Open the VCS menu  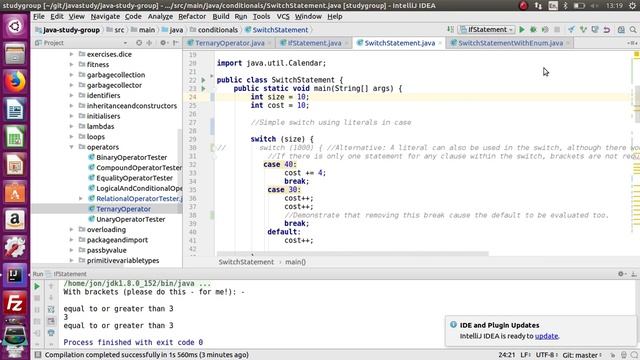[x=283, y=17]
